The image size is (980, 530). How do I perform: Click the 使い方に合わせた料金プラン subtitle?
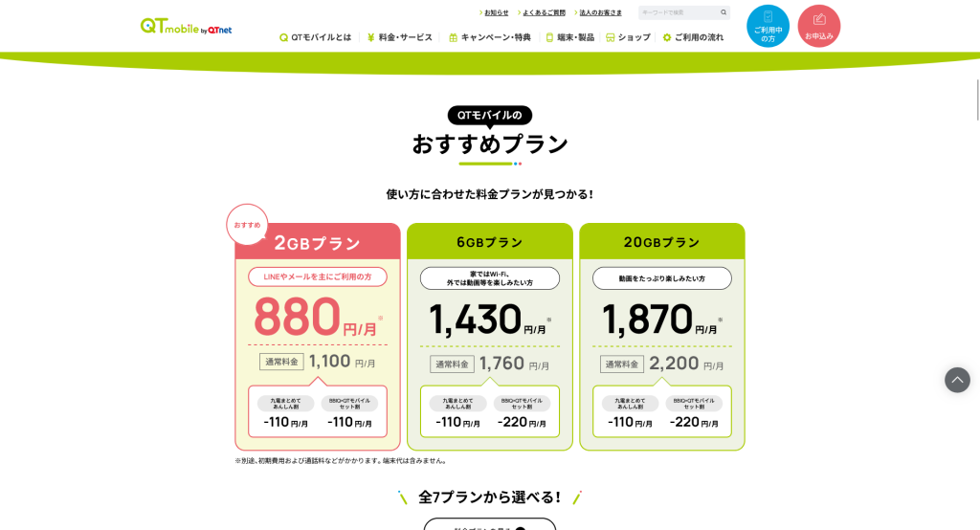(490, 194)
